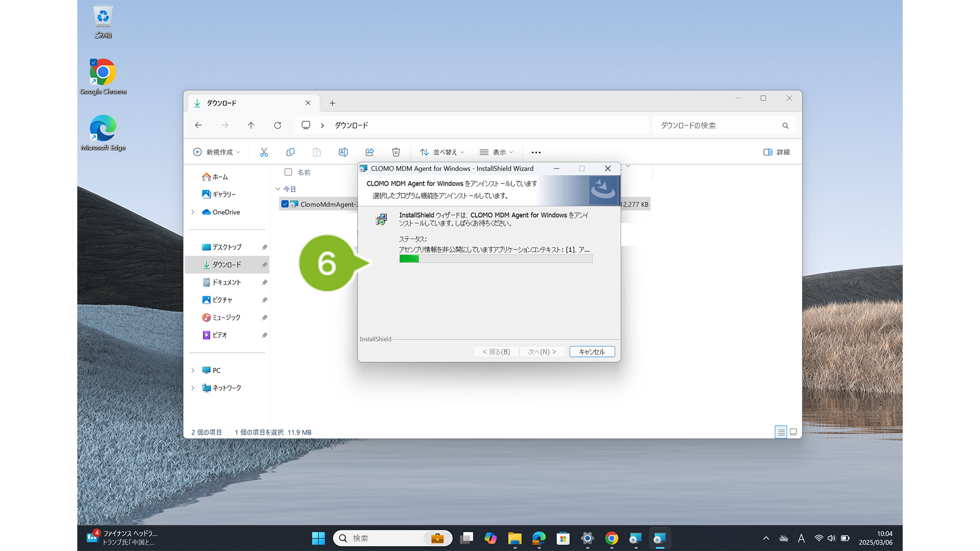This screenshot has height=551, width=980.
Task: Go back in File Explorer
Action: (x=198, y=126)
